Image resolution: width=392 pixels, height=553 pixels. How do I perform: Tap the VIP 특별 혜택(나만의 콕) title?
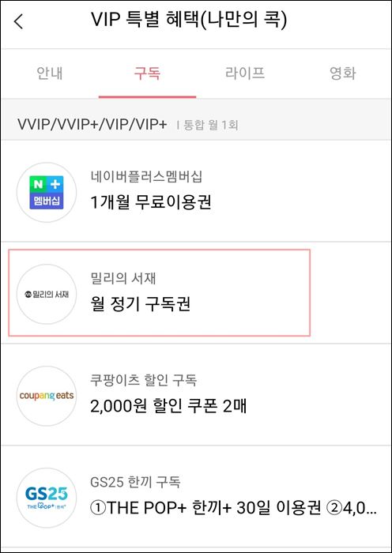click(189, 20)
